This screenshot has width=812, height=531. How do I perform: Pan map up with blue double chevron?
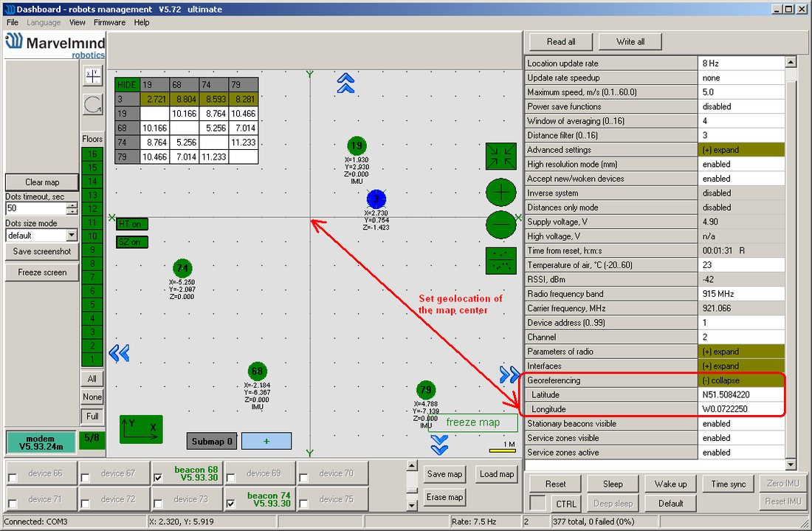point(345,83)
